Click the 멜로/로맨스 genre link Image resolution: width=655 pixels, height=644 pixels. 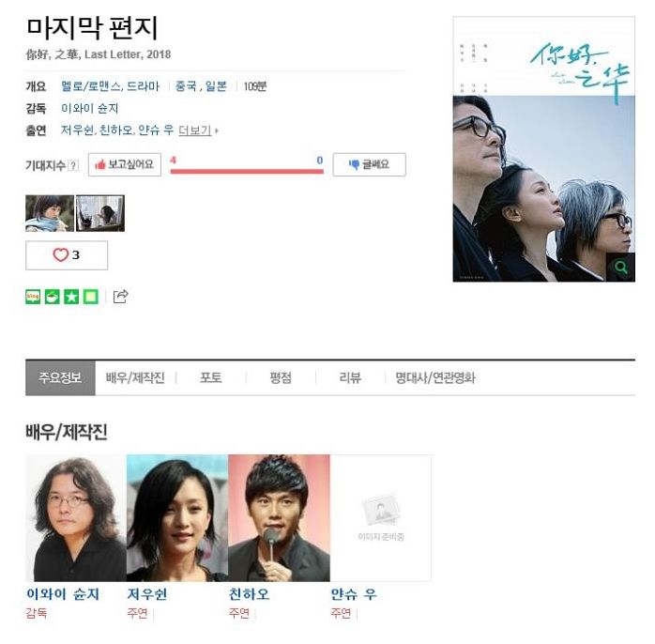pos(91,86)
